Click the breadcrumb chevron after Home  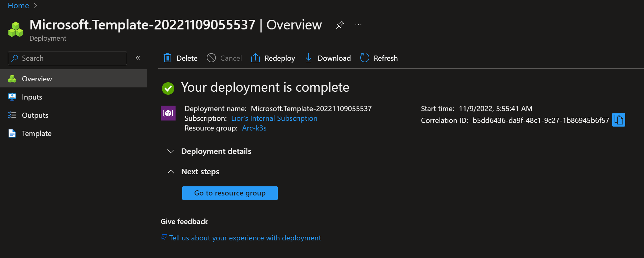tap(35, 6)
